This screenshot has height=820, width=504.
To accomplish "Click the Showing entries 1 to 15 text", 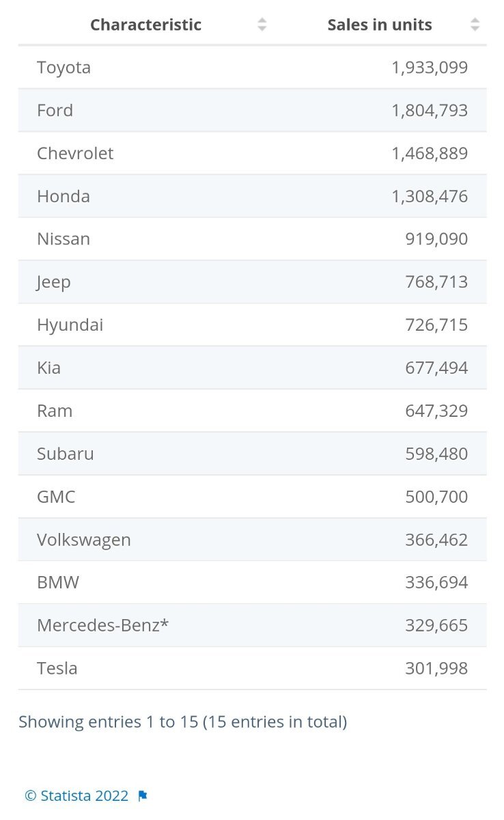I will [x=182, y=722].
